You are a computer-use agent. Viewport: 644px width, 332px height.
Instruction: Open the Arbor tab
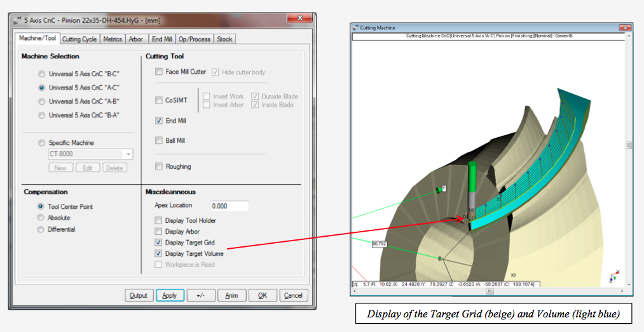(x=135, y=39)
